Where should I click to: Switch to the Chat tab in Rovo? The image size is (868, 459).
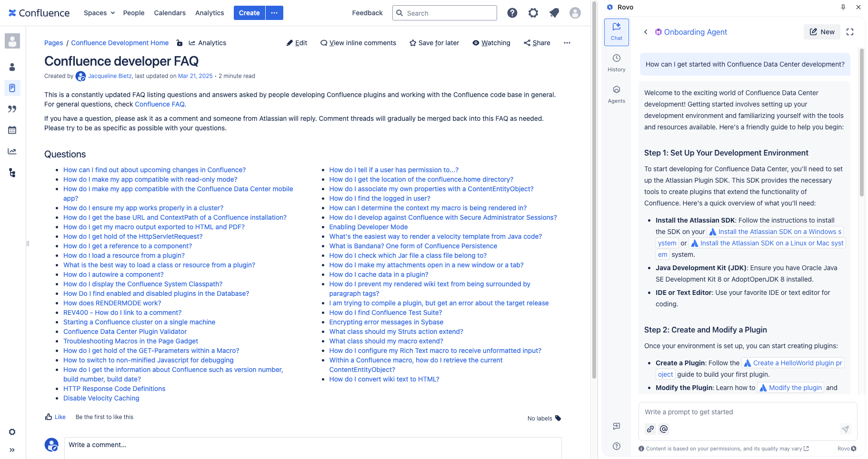616,32
